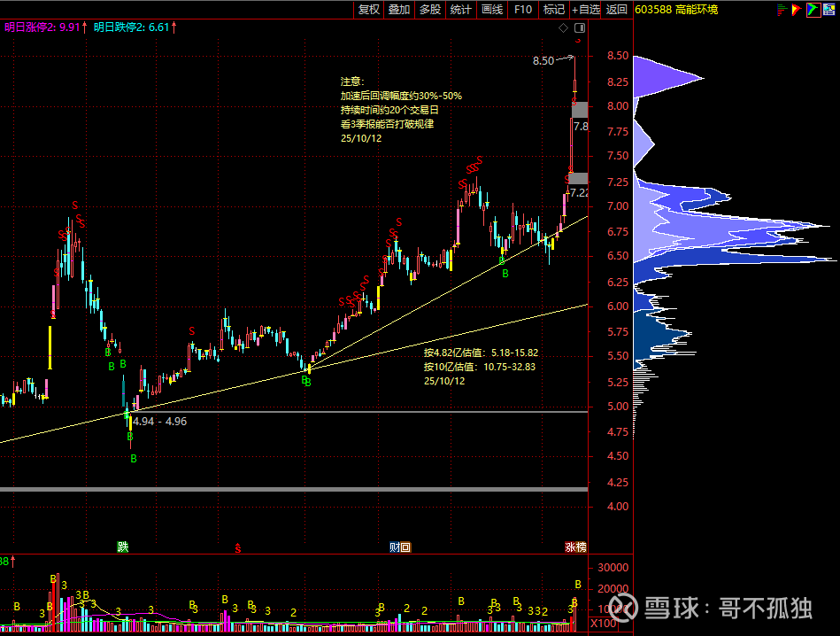
Task: Open the 复权 price adjustment menu
Action: [x=368, y=9]
